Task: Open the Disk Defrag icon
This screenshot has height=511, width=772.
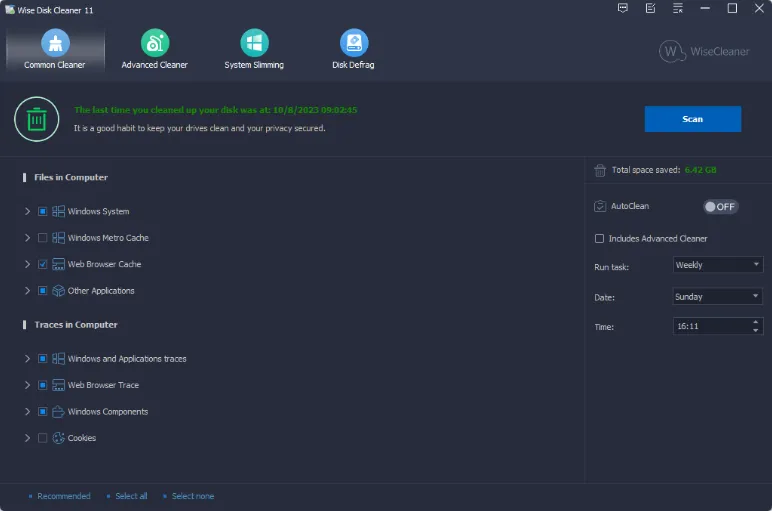Action: pos(354,43)
